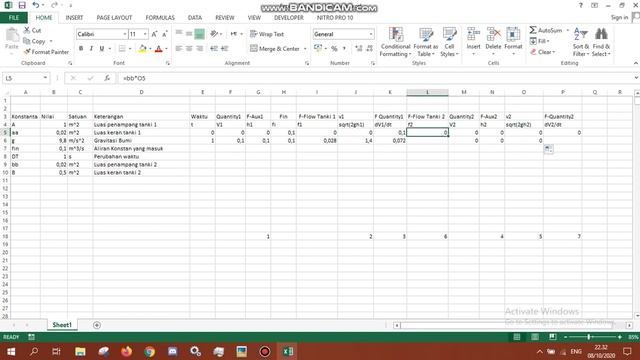Open Chrome from the taskbar
640x360 pixels.
(x=149, y=351)
